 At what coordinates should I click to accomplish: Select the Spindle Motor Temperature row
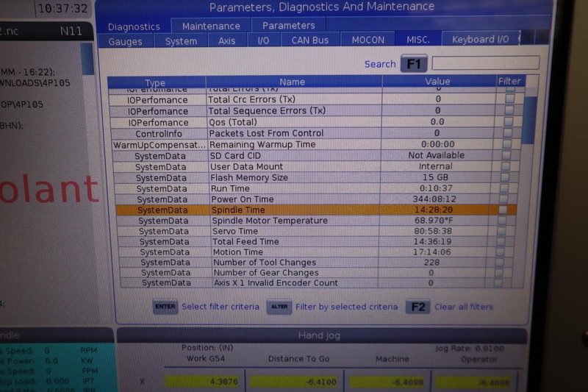click(315, 221)
